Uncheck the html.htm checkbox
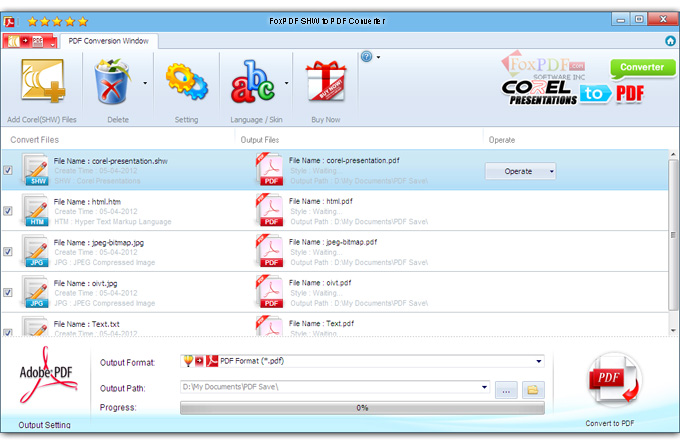 click(x=8, y=211)
